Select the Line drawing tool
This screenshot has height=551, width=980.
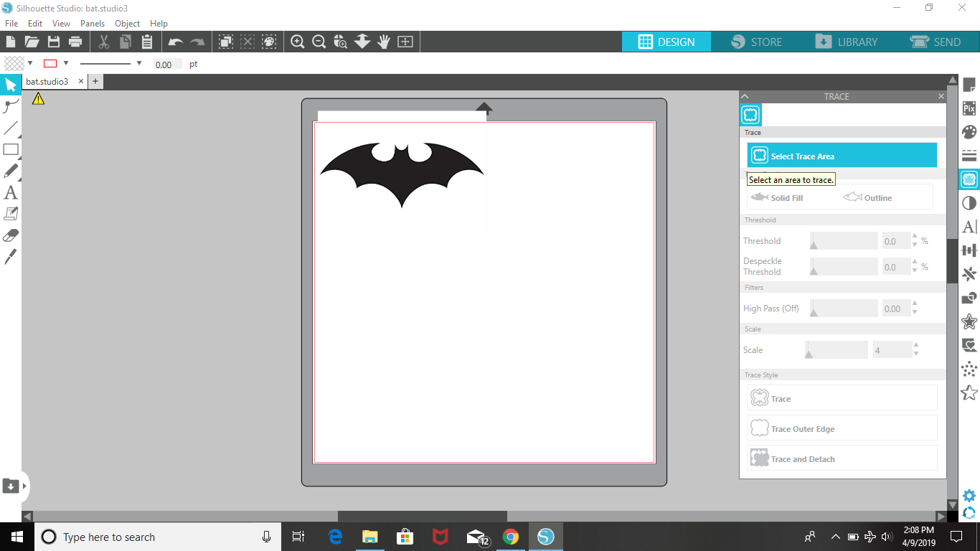click(11, 128)
